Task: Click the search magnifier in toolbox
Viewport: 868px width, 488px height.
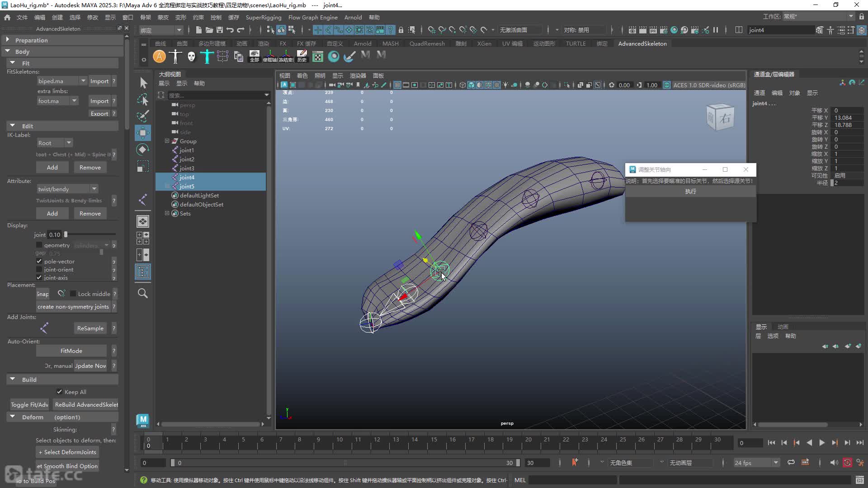Action: click(x=143, y=293)
